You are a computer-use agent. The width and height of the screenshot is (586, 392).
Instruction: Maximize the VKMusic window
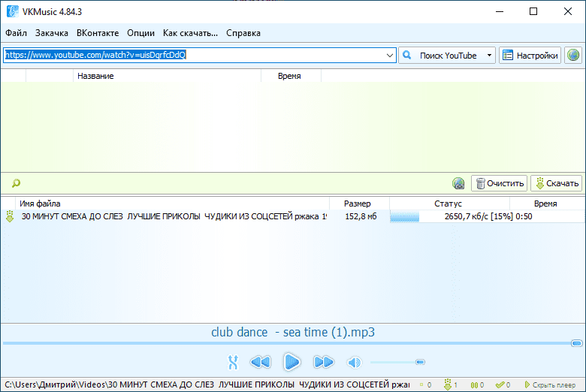pyautogui.click(x=533, y=11)
